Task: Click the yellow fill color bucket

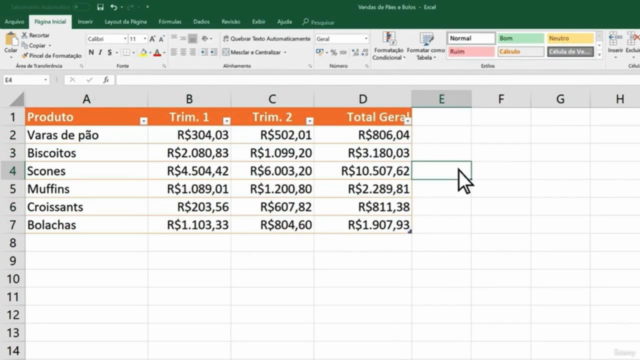Action: [x=143, y=52]
